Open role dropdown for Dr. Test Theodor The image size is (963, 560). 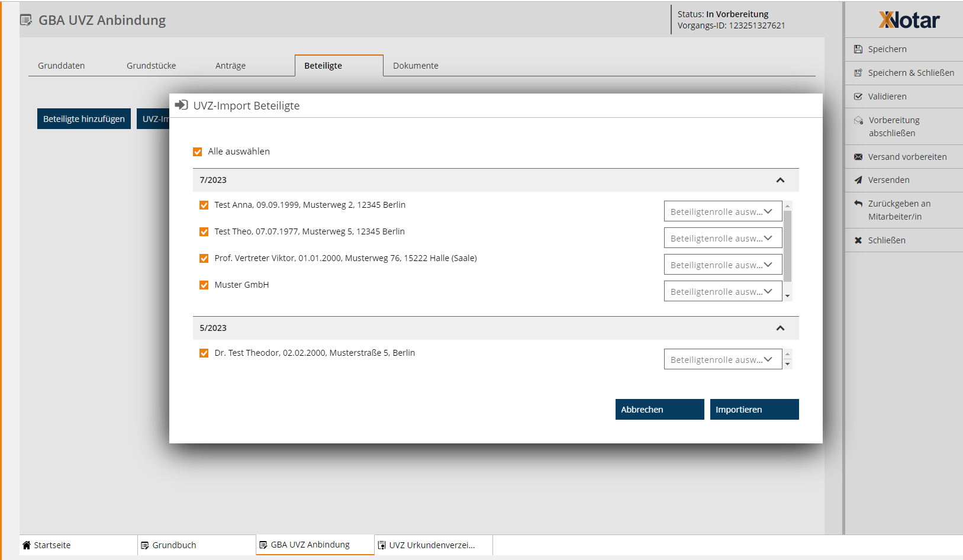pyautogui.click(x=723, y=359)
